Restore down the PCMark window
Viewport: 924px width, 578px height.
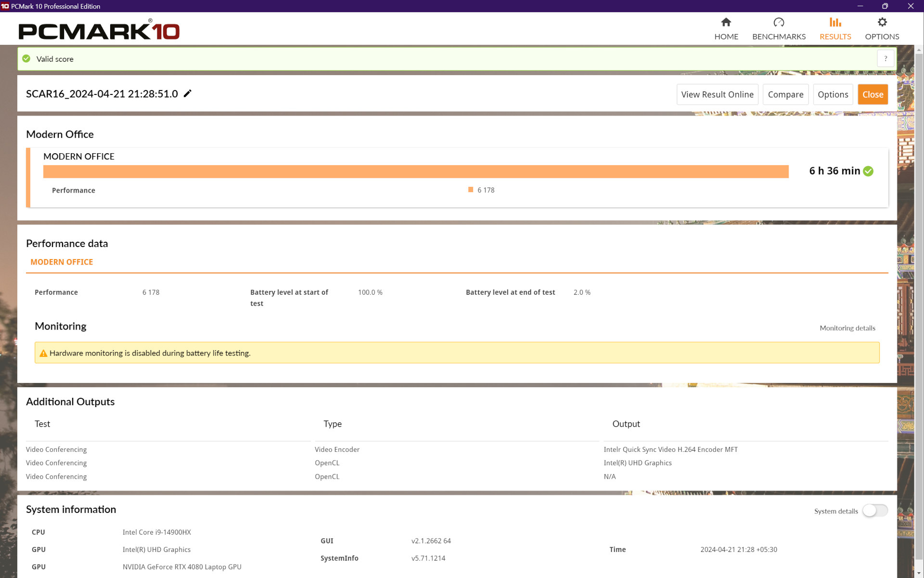pyautogui.click(x=885, y=6)
